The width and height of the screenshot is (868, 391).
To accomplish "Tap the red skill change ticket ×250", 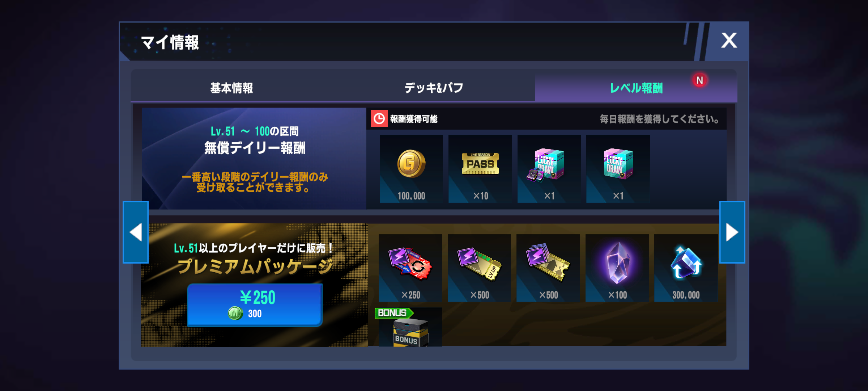I will pos(410,268).
